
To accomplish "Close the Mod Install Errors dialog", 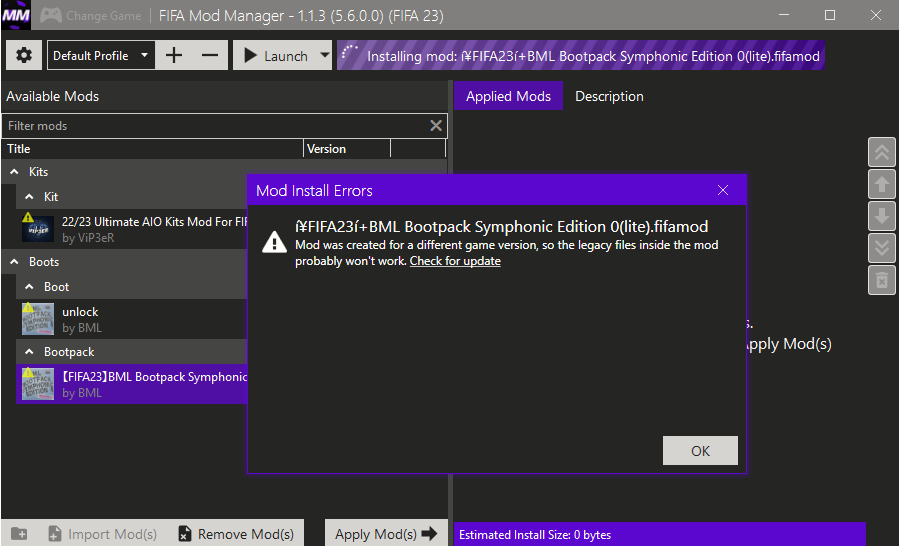I will point(723,191).
